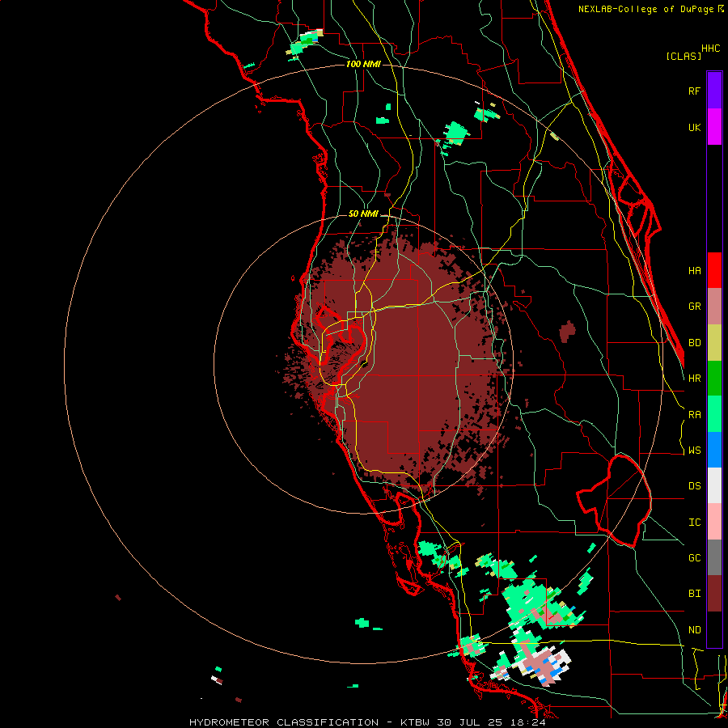Click the WS blue legend swatch
The width and height of the screenshot is (728, 728).
714,450
